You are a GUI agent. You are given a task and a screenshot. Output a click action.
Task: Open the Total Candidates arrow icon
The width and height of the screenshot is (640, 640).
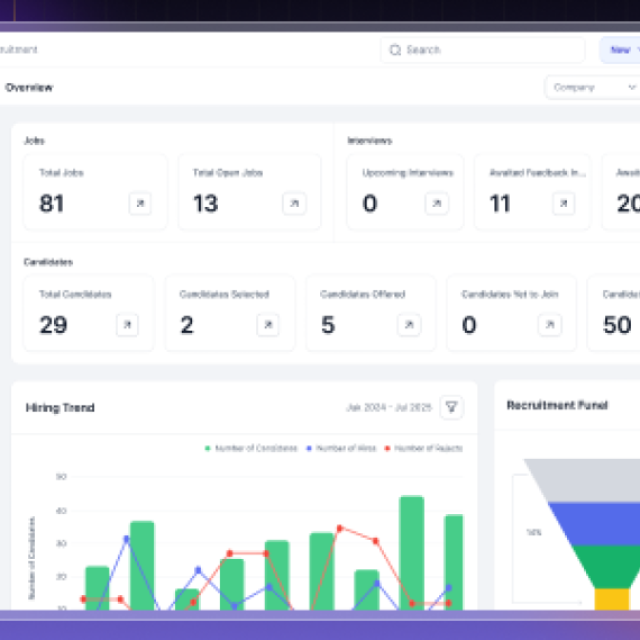pos(127,325)
